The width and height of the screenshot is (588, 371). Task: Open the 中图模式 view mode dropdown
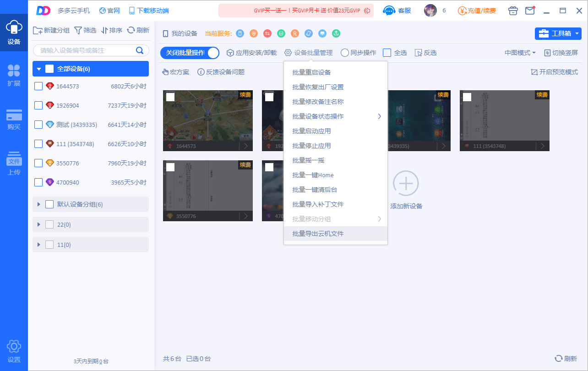click(520, 53)
